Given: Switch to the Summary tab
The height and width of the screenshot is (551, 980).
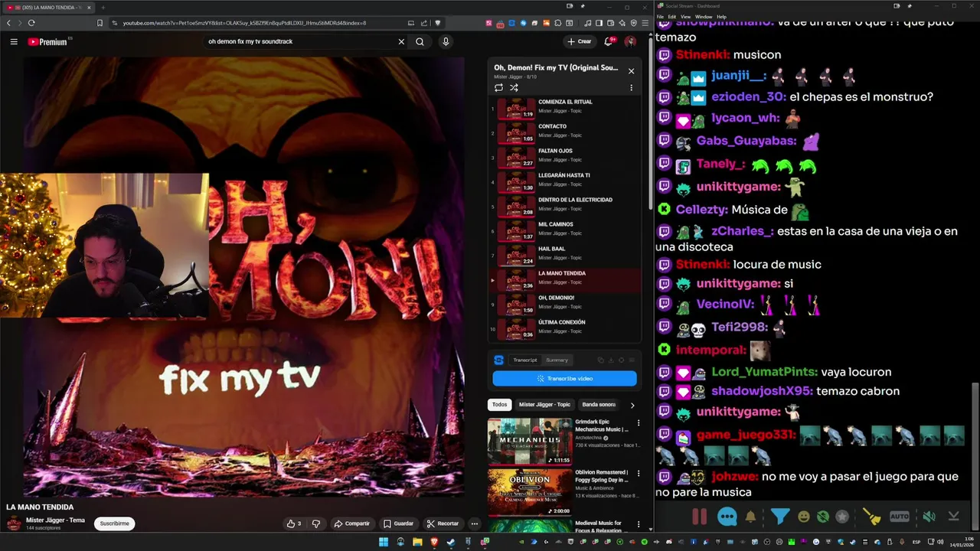Looking at the screenshot, I should (557, 360).
